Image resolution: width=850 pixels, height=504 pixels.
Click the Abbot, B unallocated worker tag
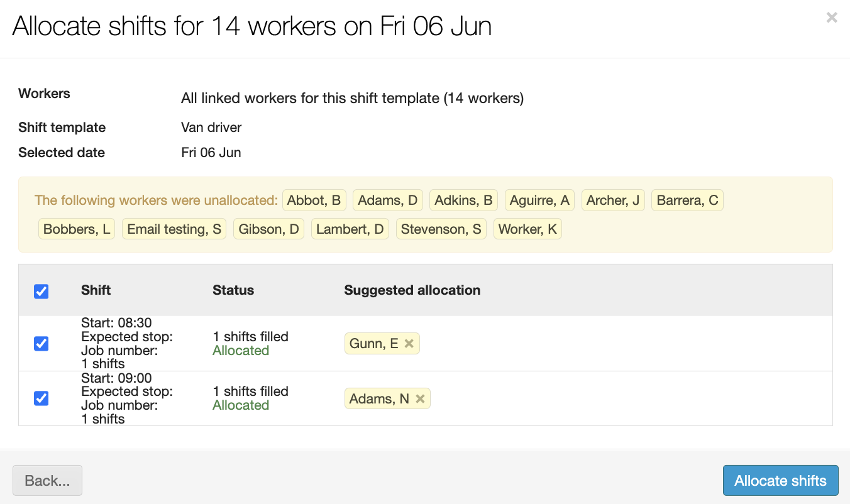[x=314, y=200]
